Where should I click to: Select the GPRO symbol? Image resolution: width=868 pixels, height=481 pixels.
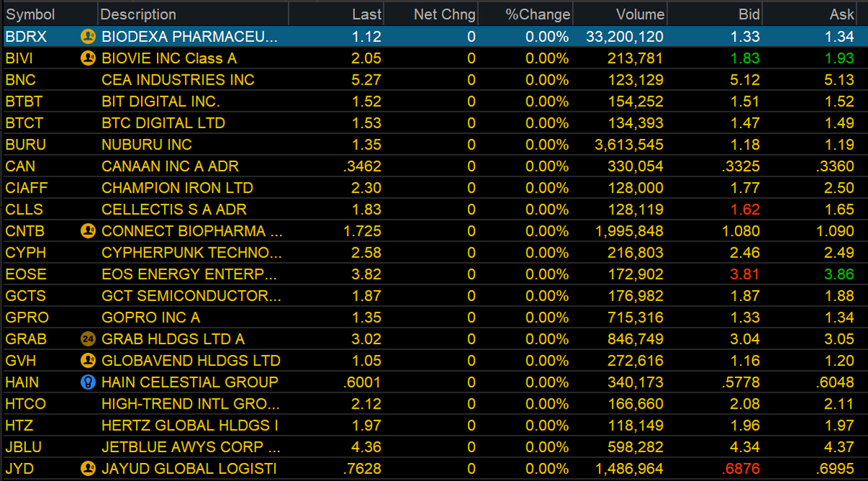click(25, 318)
